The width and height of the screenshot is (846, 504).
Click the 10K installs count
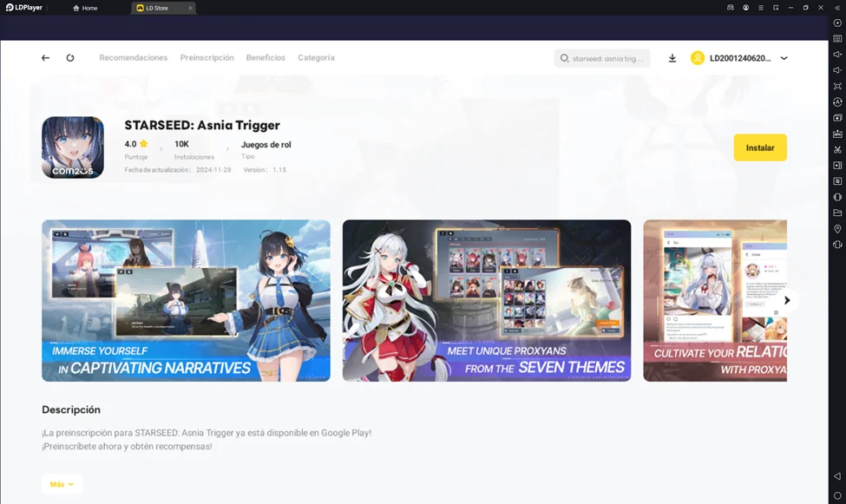[182, 144]
